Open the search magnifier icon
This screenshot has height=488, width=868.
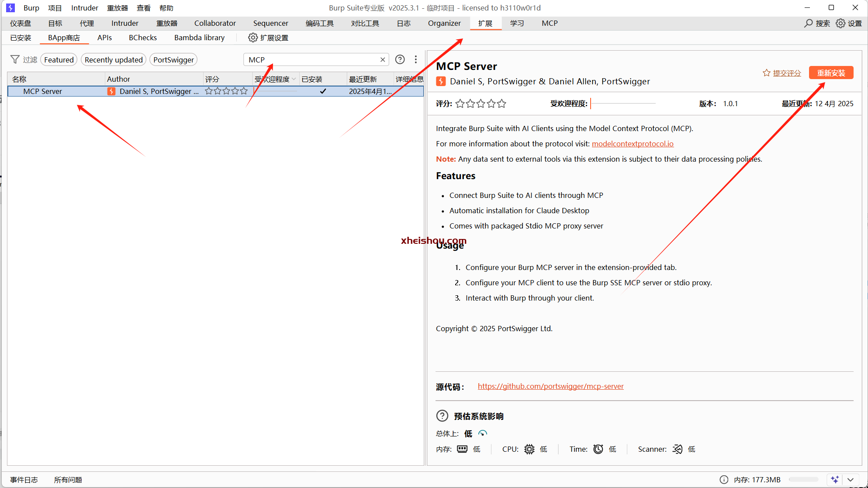point(809,23)
